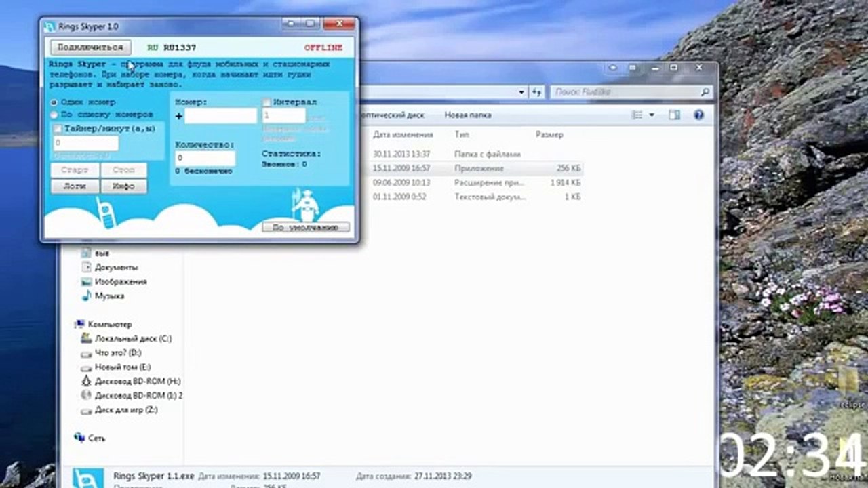Select the По списку номеров radio option
This screenshot has height=488, width=868.
(x=54, y=115)
